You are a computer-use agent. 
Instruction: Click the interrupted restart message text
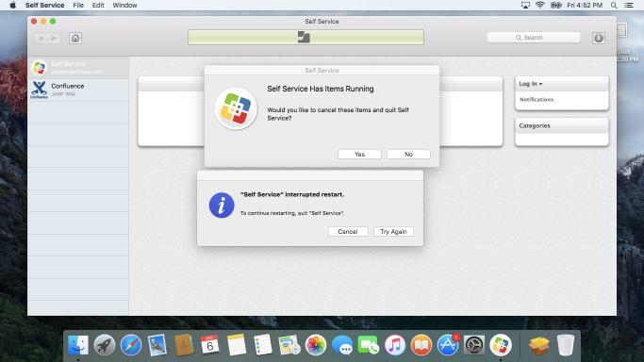point(292,194)
